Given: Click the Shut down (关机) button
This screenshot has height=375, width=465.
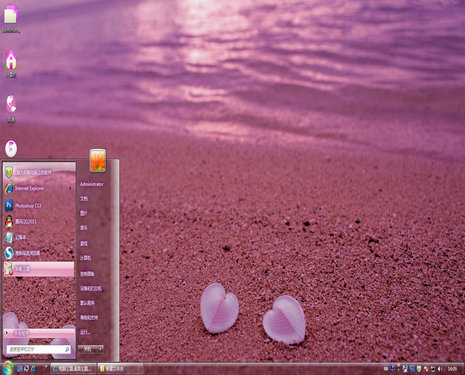Looking at the screenshot, I should pos(88,349).
